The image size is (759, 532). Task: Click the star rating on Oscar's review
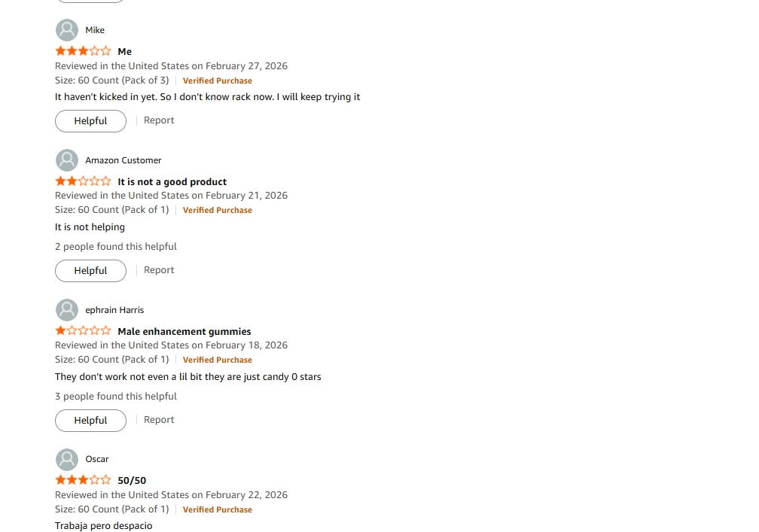click(x=83, y=480)
